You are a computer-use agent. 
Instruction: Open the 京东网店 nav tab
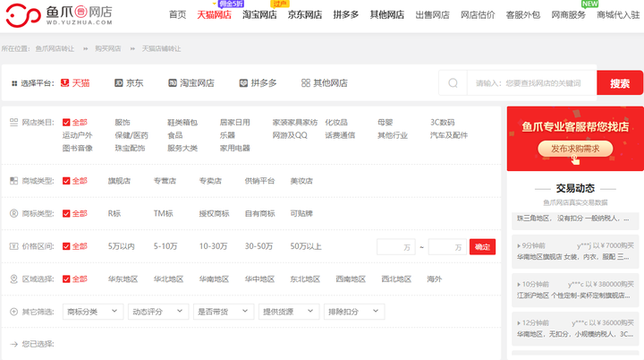click(305, 15)
